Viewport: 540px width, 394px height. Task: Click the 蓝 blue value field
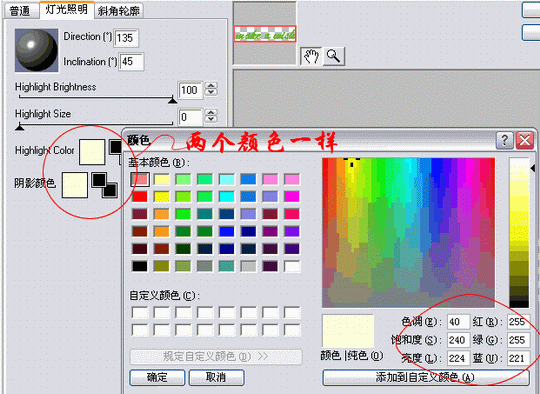pyautogui.click(x=518, y=359)
